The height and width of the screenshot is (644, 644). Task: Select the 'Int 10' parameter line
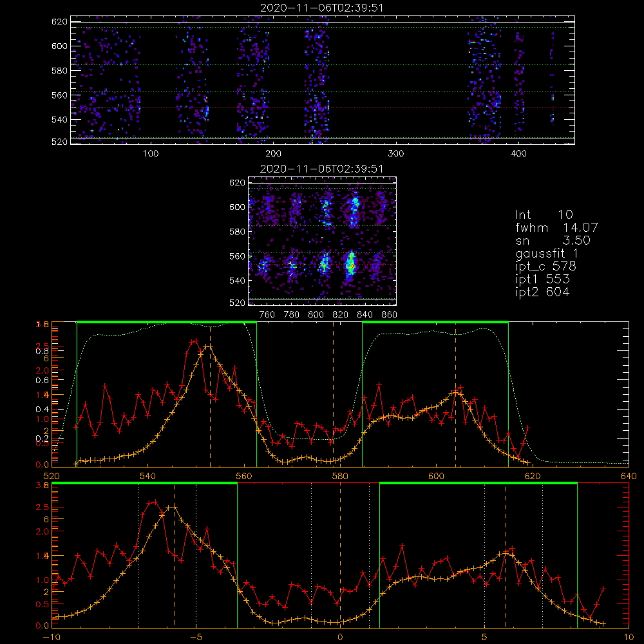coord(544,214)
